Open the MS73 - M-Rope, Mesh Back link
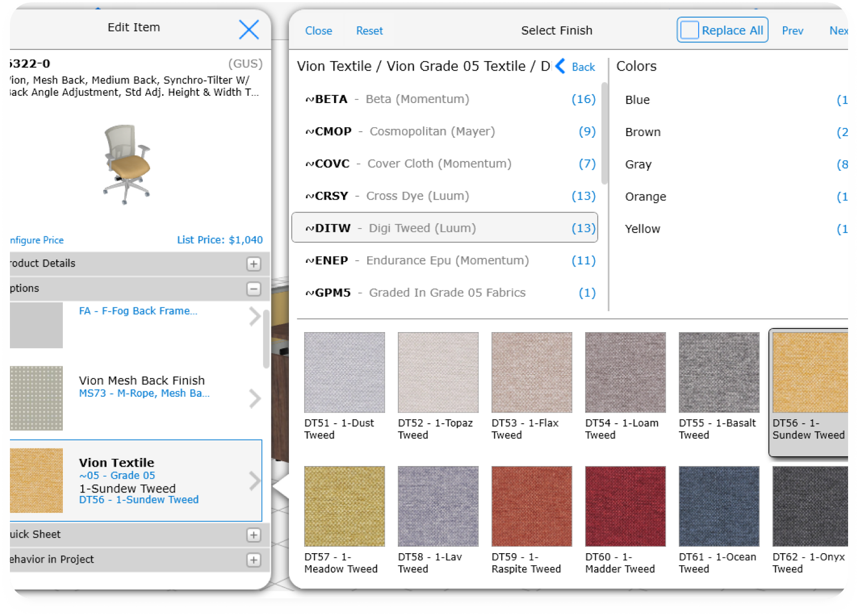858x616 pixels. (144, 393)
